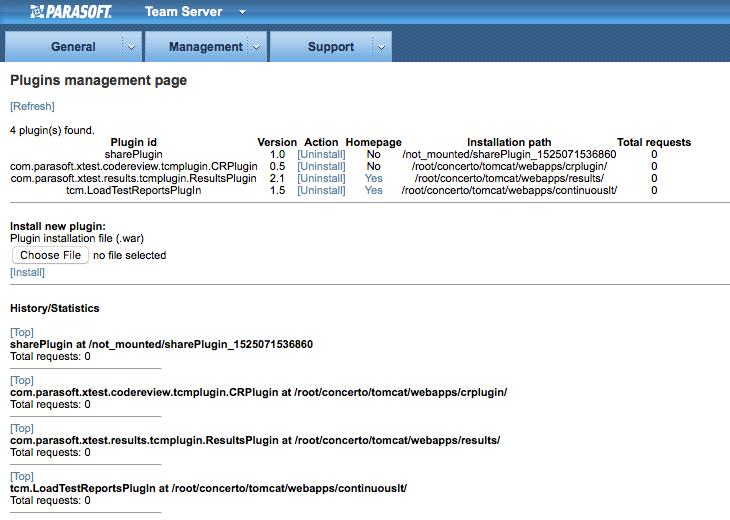Click the Choose File button

click(x=50, y=255)
